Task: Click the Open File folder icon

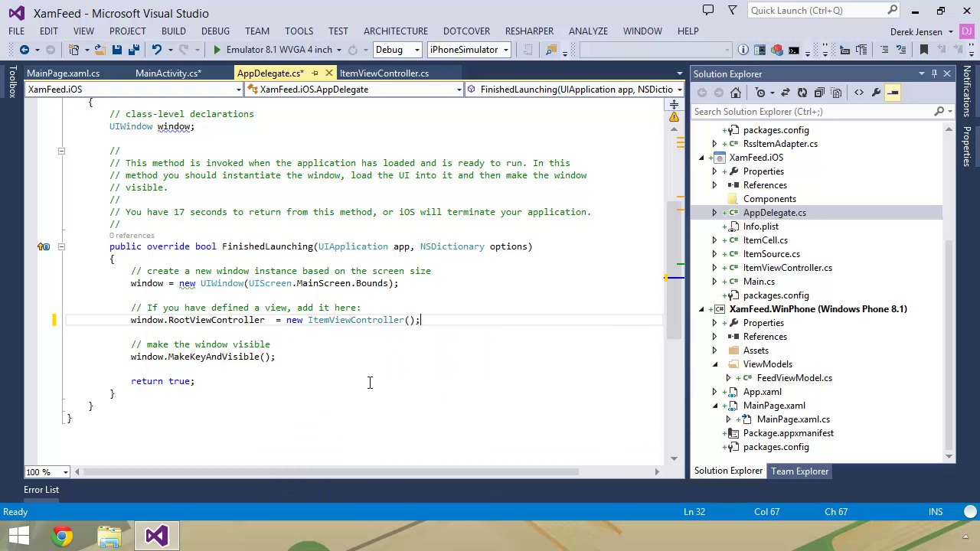Action: coord(100,50)
